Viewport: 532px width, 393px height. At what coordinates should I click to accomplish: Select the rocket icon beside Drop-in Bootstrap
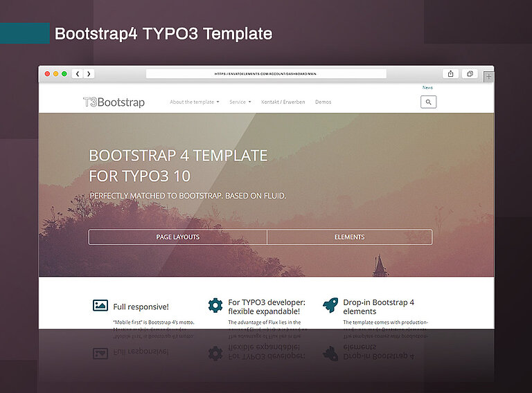pyautogui.click(x=330, y=305)
